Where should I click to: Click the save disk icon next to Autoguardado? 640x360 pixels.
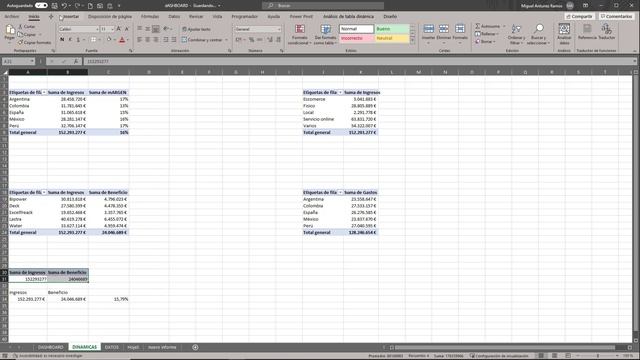coord(54,6)
